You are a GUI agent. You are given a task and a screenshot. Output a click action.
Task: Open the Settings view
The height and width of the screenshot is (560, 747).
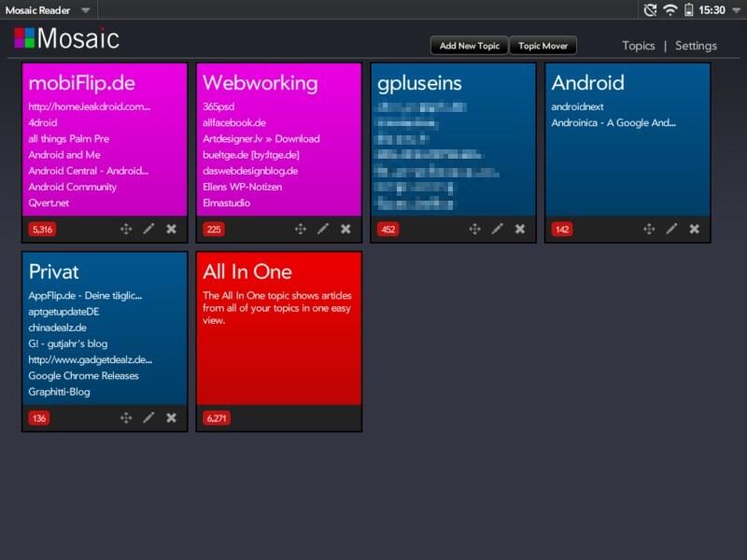pos(696,46)
